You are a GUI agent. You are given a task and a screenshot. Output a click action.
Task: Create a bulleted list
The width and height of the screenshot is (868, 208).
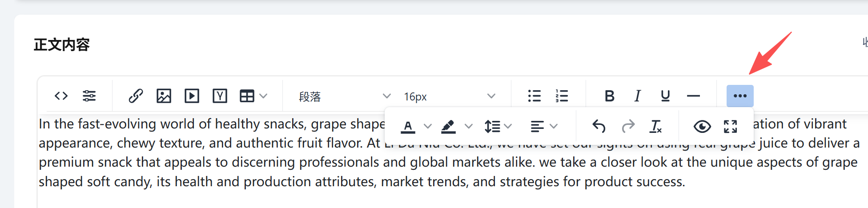534,96
